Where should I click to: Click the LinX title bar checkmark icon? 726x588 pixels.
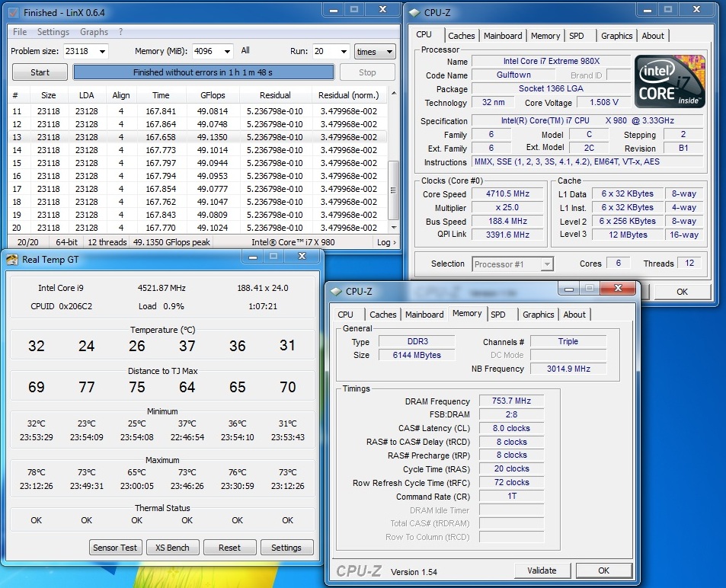(14, 12)
